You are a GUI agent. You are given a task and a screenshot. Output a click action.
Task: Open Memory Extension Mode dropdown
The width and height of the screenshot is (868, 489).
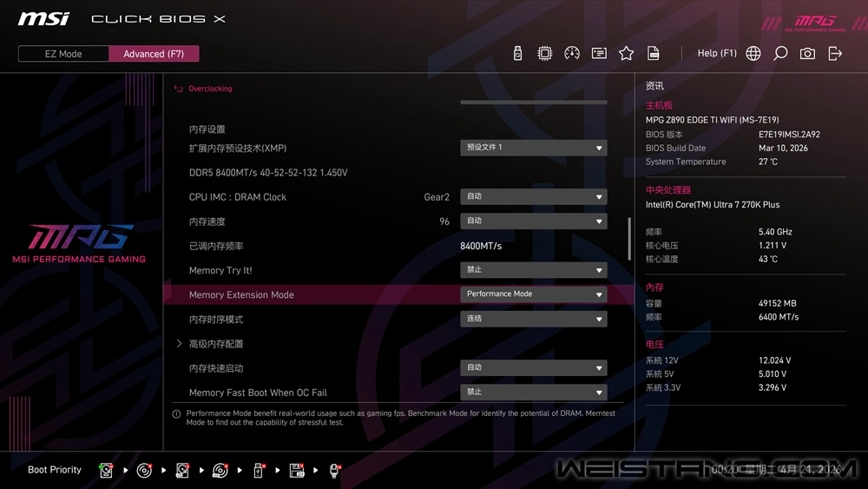click(x=534, y=294)
